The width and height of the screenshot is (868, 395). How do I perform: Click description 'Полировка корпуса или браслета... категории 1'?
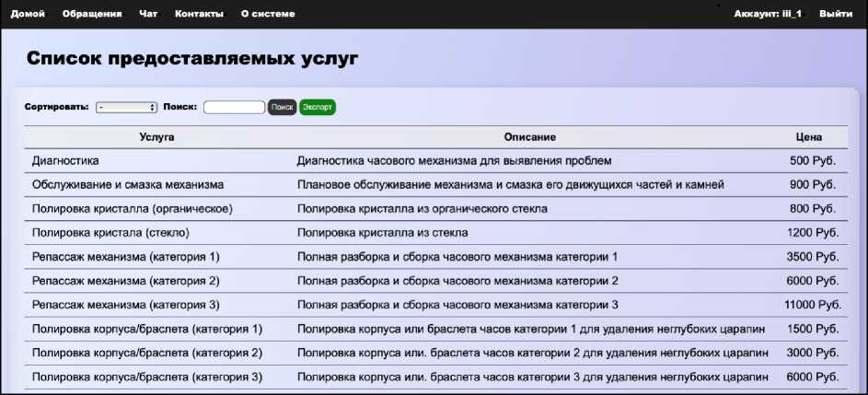coord(531,329)
